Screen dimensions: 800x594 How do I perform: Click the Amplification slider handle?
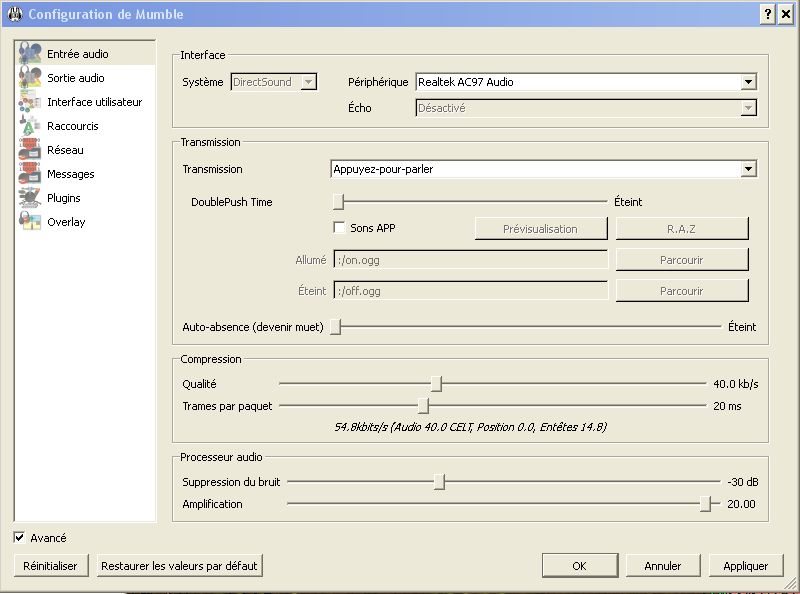coord(705,504)
